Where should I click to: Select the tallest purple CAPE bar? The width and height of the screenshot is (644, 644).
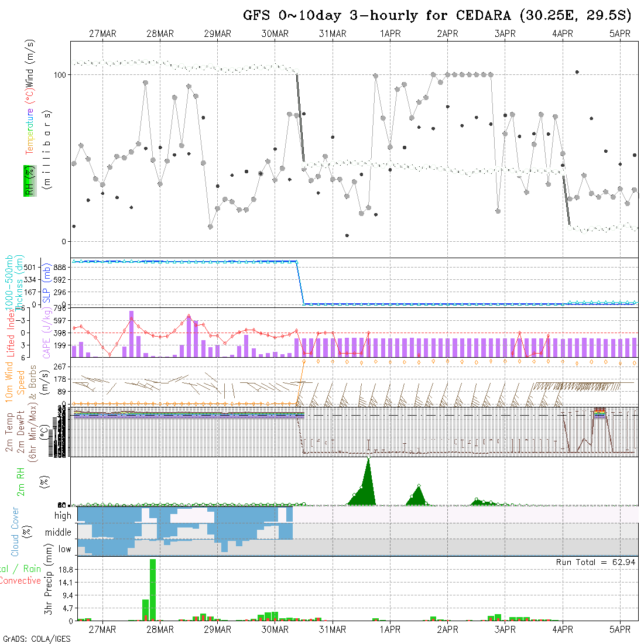(131, 334)
